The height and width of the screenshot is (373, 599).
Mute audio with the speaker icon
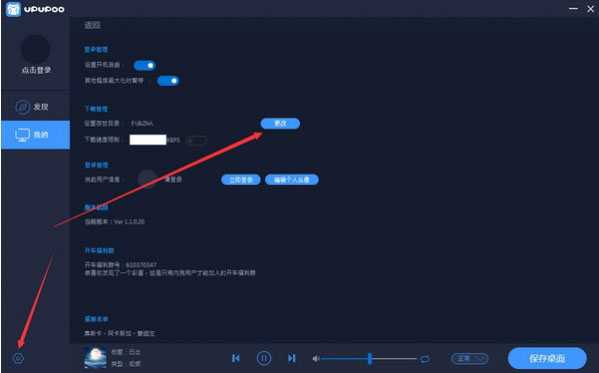[316, 358]
